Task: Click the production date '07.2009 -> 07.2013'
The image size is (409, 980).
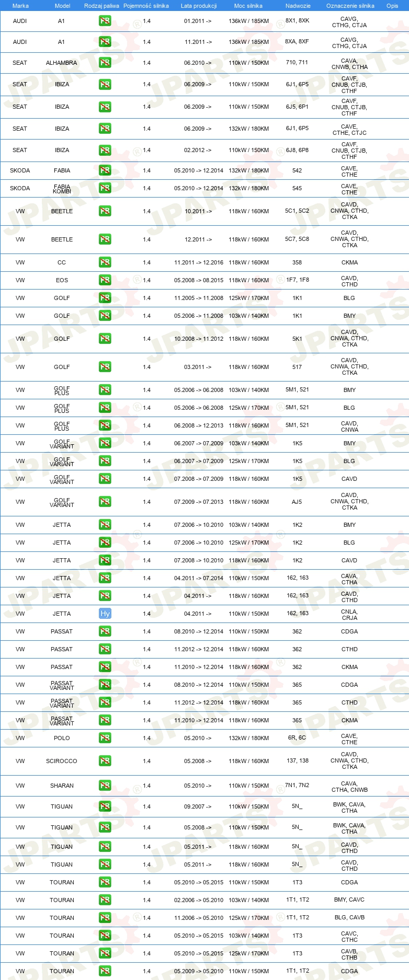Action: coord(199,502)
